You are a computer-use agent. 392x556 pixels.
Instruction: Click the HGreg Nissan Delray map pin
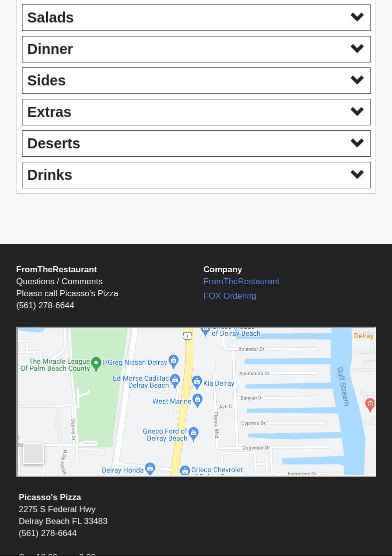coord(173,361)
